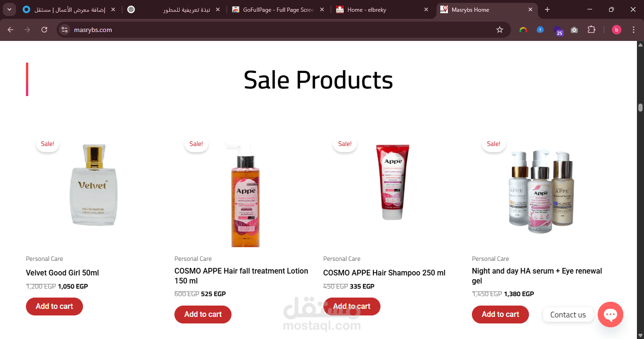Close the Masrybs Home tab
The image size is (644, 339).
530,9
